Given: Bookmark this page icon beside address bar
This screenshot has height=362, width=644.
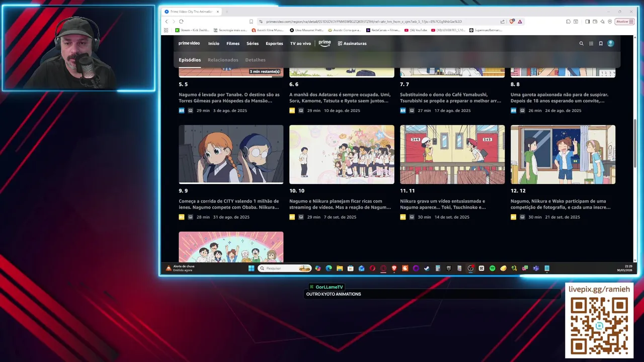Looking at the screenshot, I should coord(251,22).
